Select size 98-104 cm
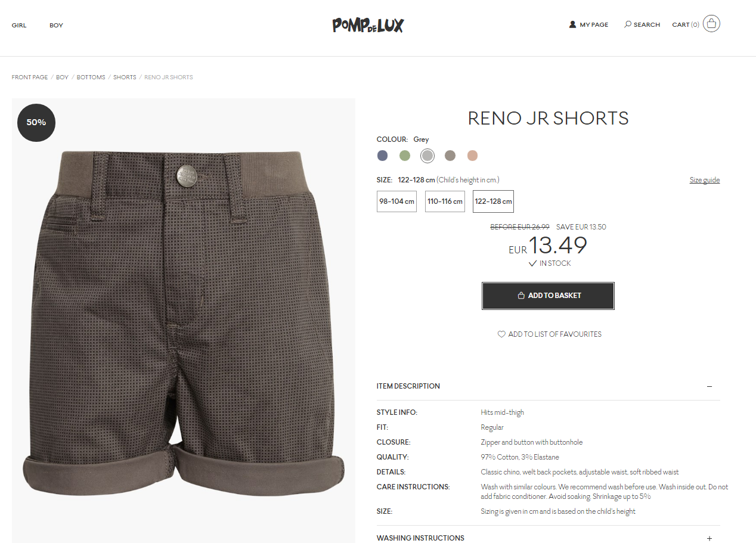 [396, 201]
